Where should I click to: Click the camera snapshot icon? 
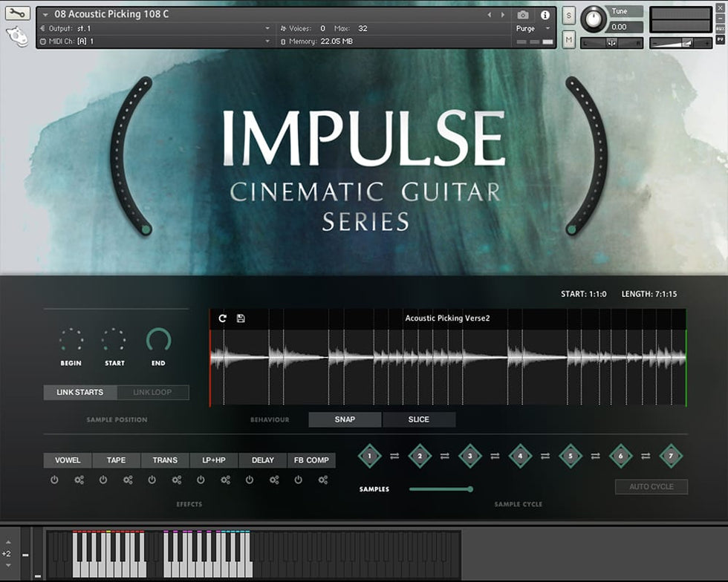pos(523,15)
